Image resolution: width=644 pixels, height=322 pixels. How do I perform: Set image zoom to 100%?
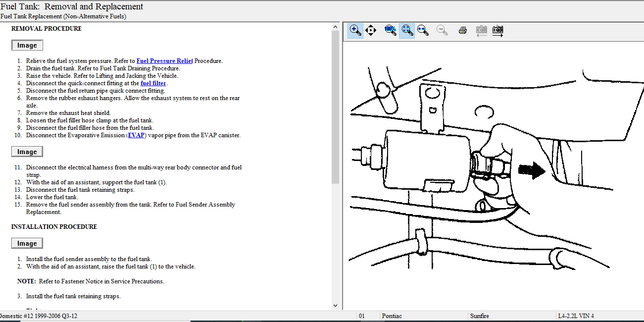tap(391, 30)
